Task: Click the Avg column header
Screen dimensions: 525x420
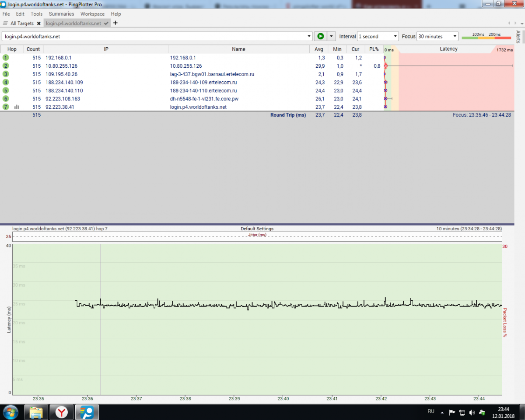Action: click(x=318, y=49)
